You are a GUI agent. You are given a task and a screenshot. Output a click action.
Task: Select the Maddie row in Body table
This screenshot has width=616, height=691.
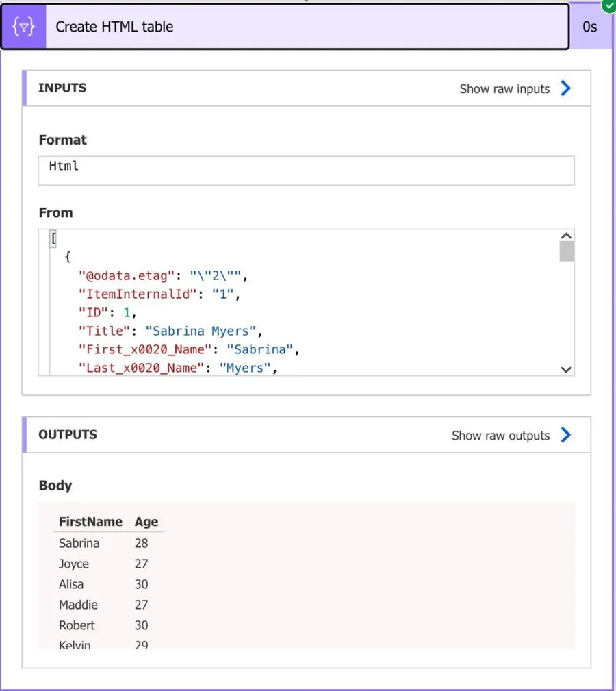tap(78, 605)
